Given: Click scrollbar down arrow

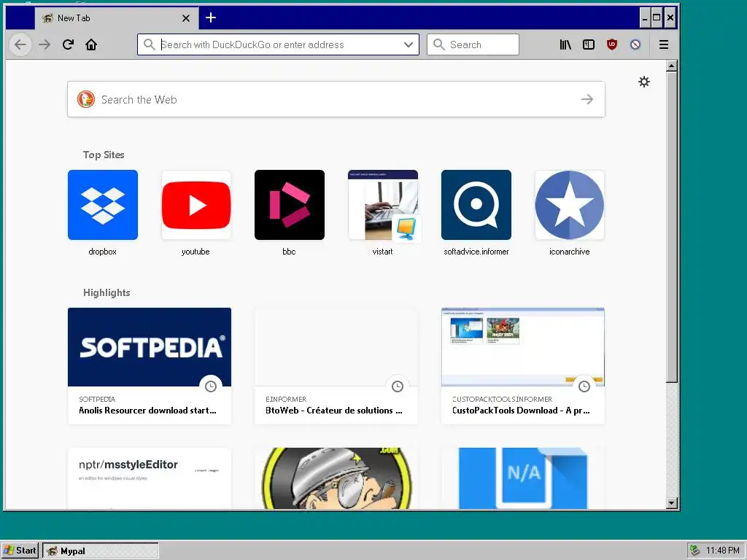Looking at the screenshot, I should coord(672,503).
